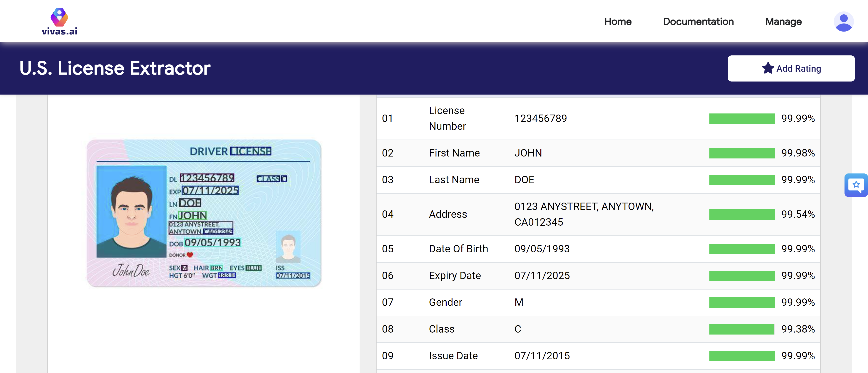Click the red donor heart on license
The image size is (868, 373).
(x=190, y=255)
